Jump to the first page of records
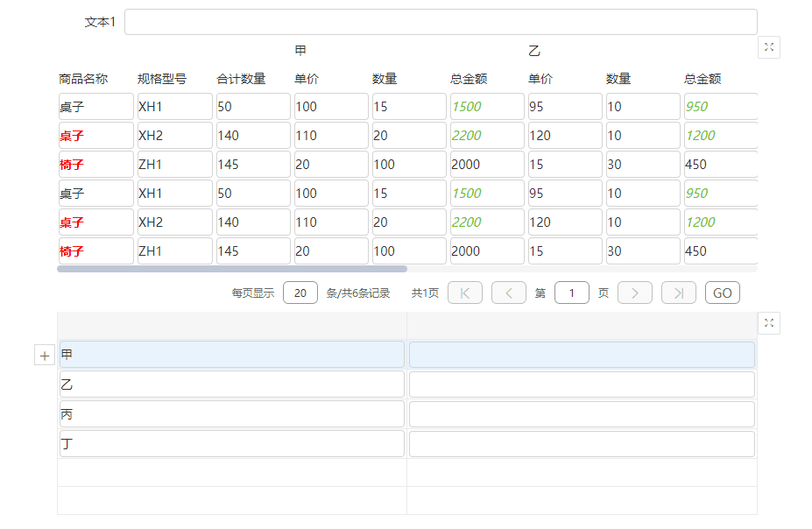The width and height of the screenshot is (812, 529). tap(465, 293)
